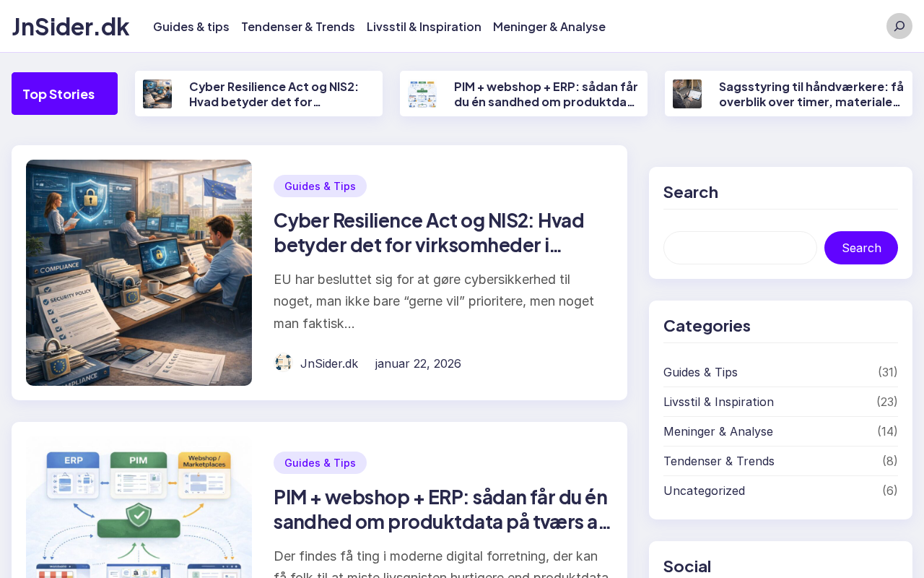924x578 pixels.
Task: Click the 'Social' widget heading
Action: coord(687,566)
